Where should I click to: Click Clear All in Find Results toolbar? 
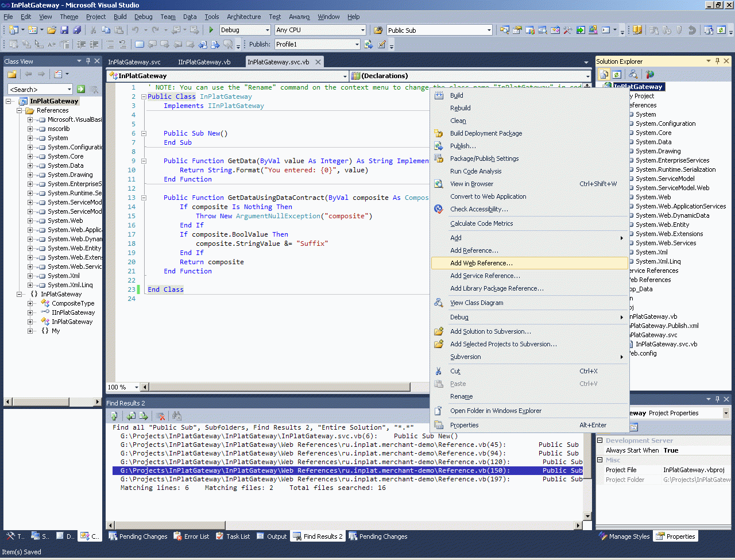click(x=161, y=416)
